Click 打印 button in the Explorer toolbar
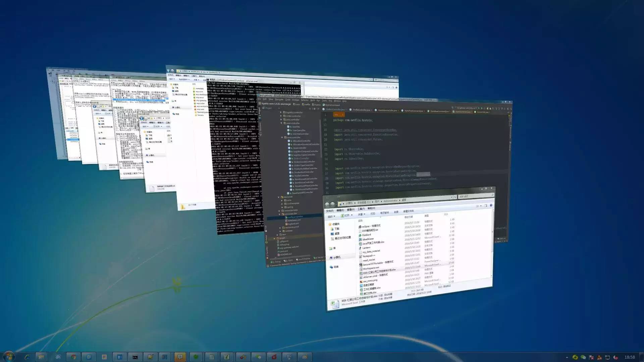Image resolution: width=644 pixels, height=362 pixels. [373, 214]
